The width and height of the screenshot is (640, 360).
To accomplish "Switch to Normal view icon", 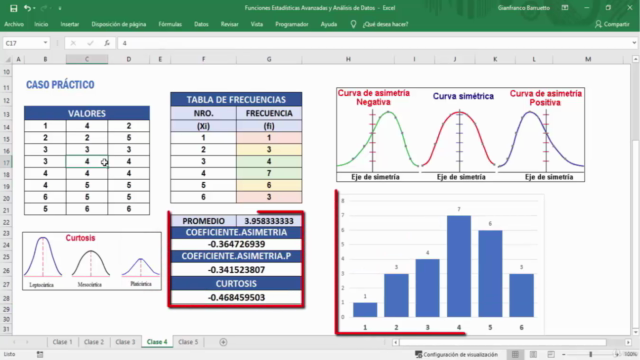I will coord(515,354).
